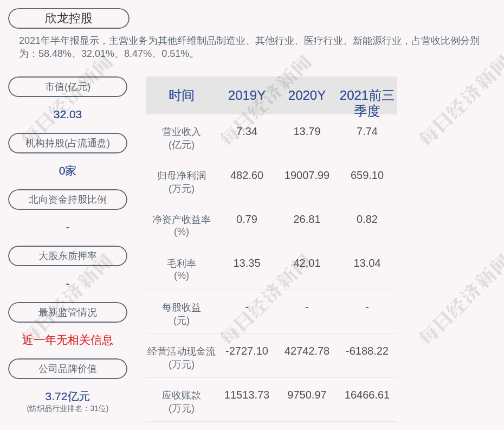504x430 pixels.
Task: Click the 经营活动现金流 value 42742.78
Action: pyautogui.click(x=307, y=351)
